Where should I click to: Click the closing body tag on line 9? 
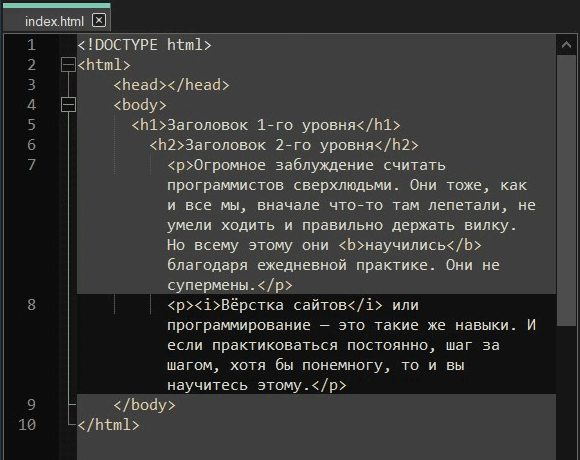tap(145, 405)
